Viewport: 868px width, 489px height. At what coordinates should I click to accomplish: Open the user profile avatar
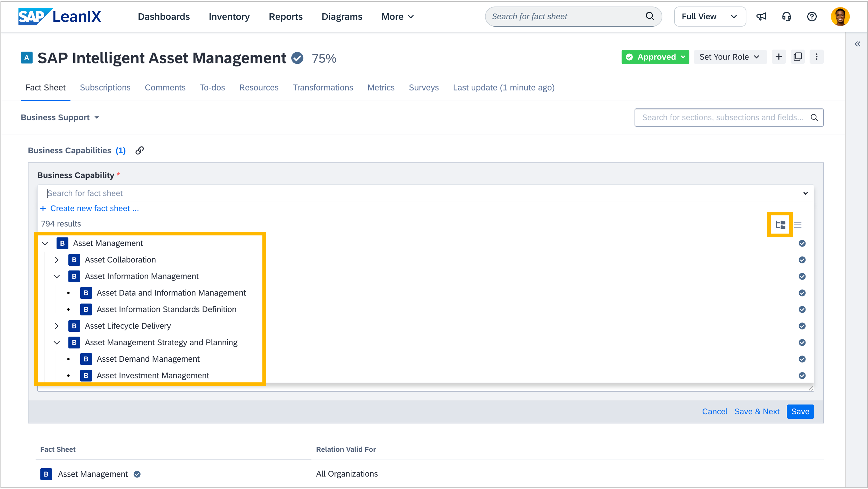click(840, 16)
